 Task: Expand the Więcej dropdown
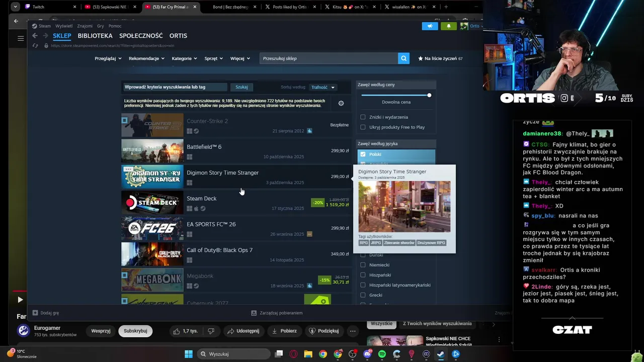tap(240, 58)
